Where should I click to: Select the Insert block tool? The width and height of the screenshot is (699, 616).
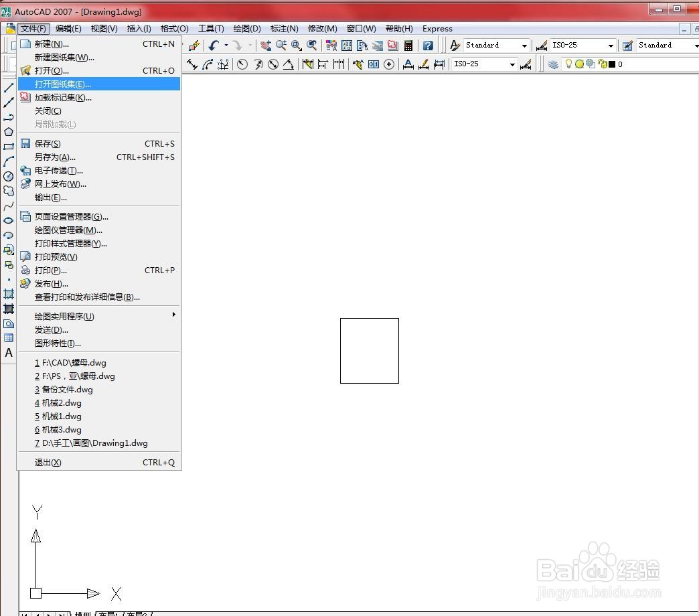coord(9,250)
